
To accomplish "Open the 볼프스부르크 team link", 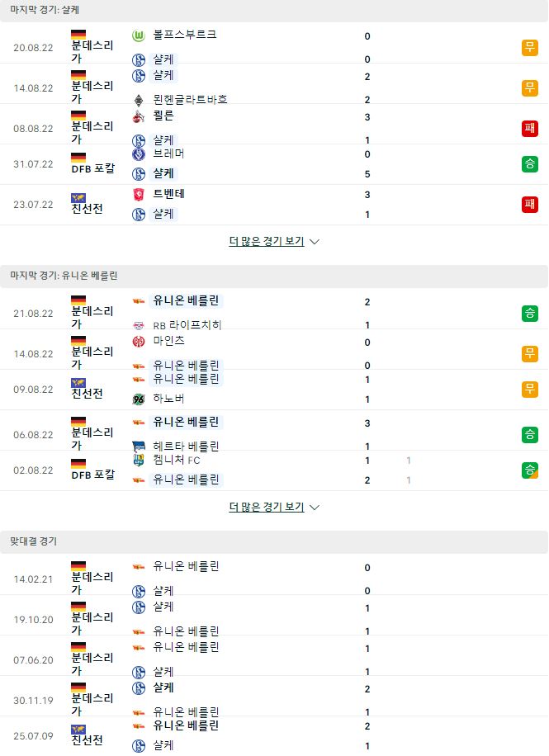I will (185, 35).
